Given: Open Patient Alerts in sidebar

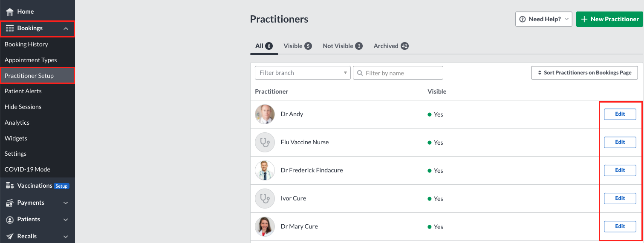Looking at the screenshot, I should tap(23, 91).
